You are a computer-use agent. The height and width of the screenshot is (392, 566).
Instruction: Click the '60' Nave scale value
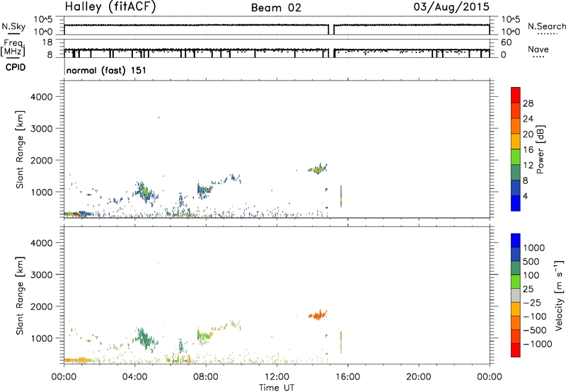[x=507, y=42]
